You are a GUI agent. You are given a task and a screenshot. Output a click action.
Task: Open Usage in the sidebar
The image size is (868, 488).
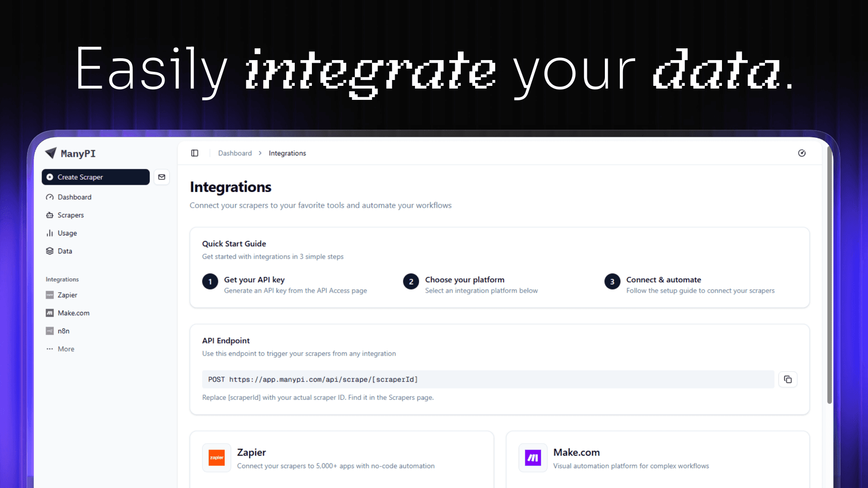pos(67,233)
